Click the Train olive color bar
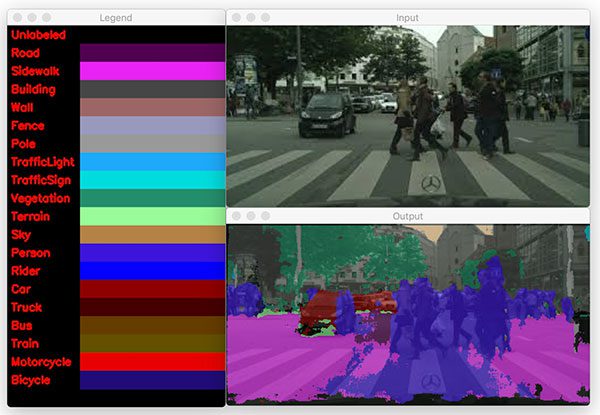This screenshot has width=600, height=415. (x=152, y=343)
